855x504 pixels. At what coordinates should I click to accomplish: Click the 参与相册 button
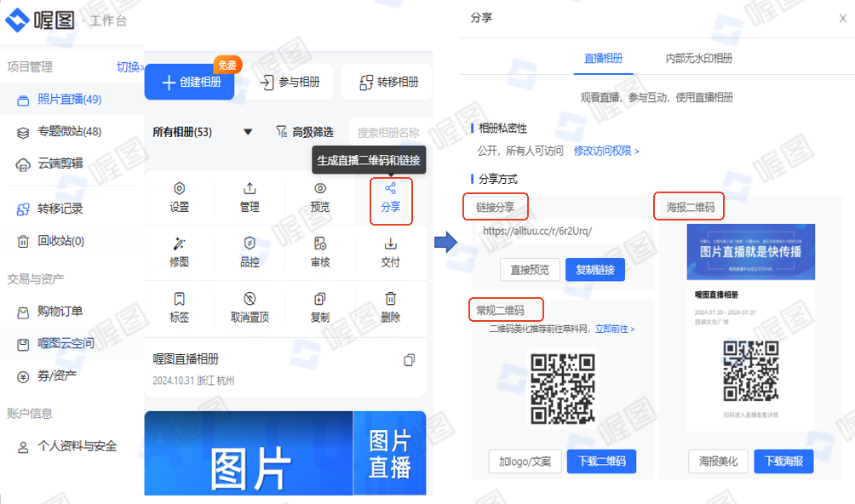(x=290, y=83)
